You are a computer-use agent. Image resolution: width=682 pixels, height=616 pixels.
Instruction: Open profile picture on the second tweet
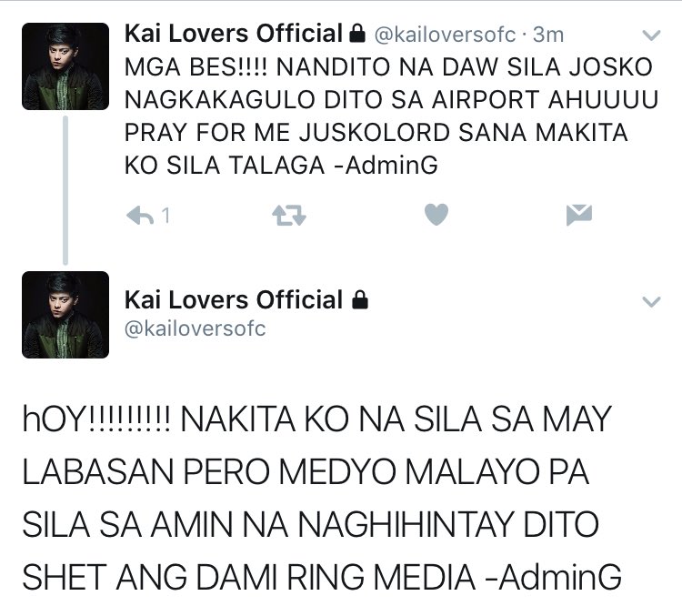[65, 315]
